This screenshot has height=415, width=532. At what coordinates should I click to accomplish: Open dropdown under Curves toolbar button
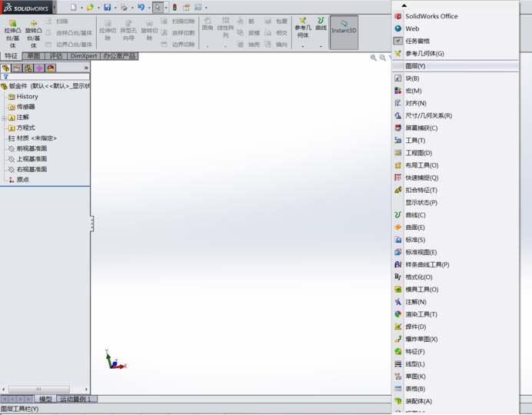coord(321,46)
